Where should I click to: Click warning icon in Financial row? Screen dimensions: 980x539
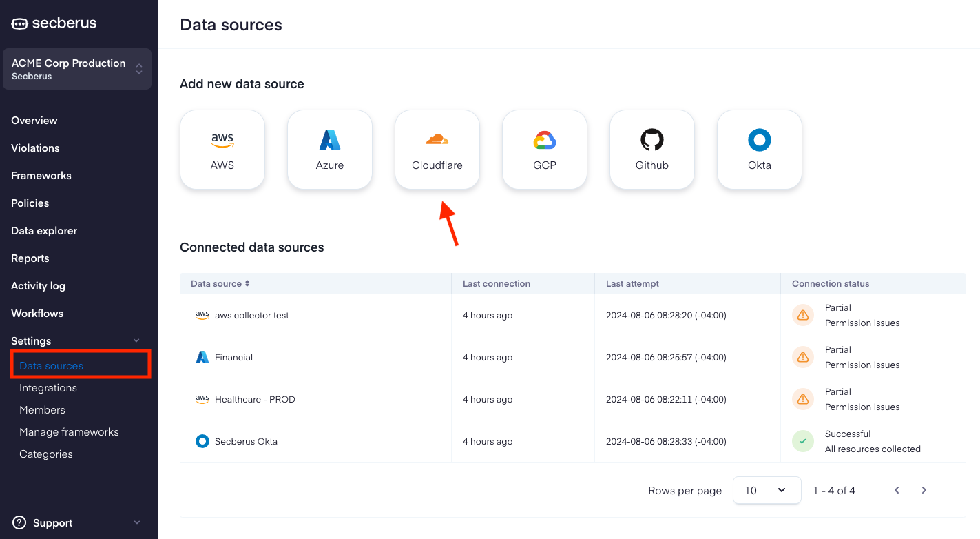coord(803,357)
